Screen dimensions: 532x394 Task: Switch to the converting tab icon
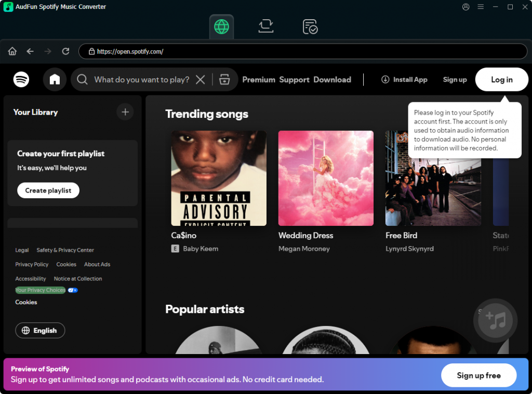pyautogui.click(x=265, y=26)
